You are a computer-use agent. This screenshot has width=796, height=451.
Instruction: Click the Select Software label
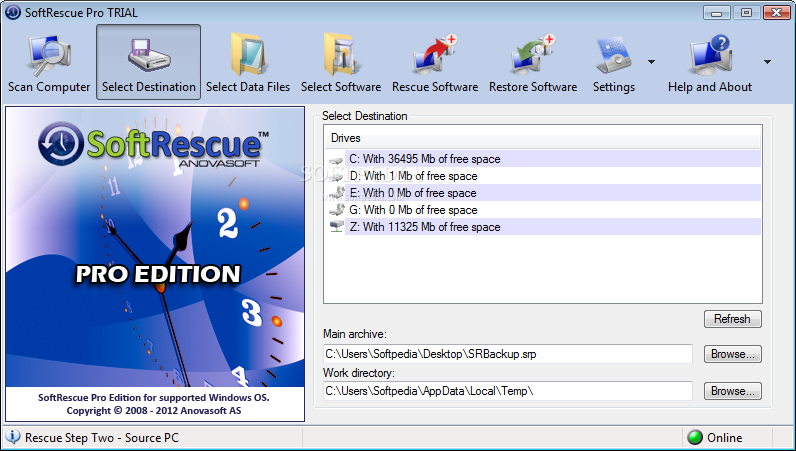pyautogui.click(x=341, y=87)
